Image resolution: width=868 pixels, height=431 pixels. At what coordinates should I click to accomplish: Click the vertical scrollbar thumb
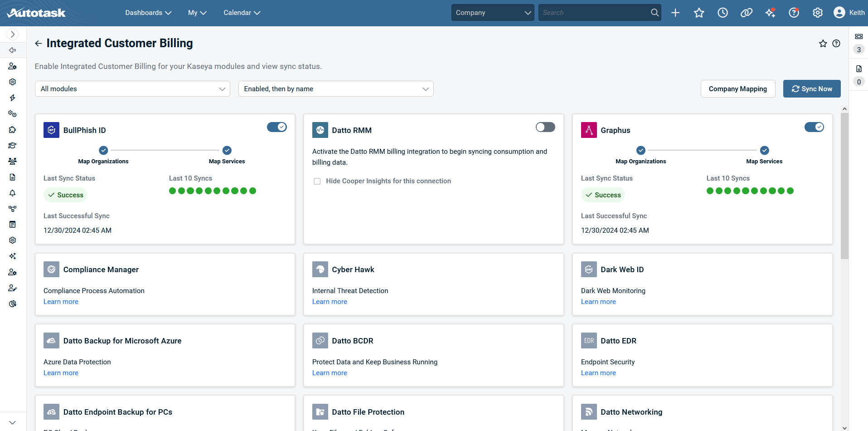(x=844, y=186)
